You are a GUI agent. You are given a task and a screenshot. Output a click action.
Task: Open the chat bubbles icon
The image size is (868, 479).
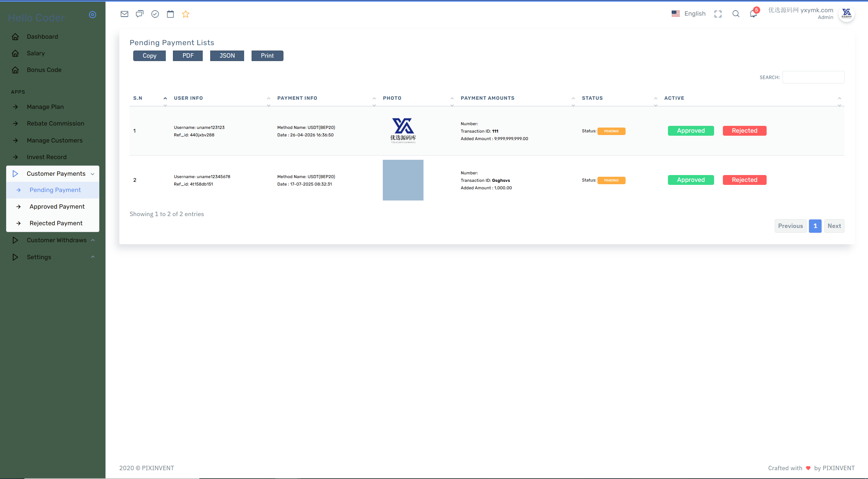[140, 14]
